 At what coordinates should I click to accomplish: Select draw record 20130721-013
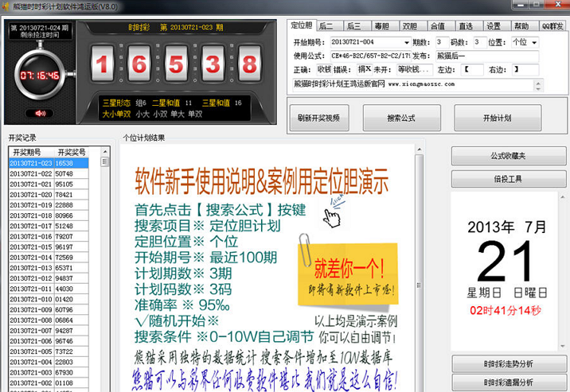point(49,268)
